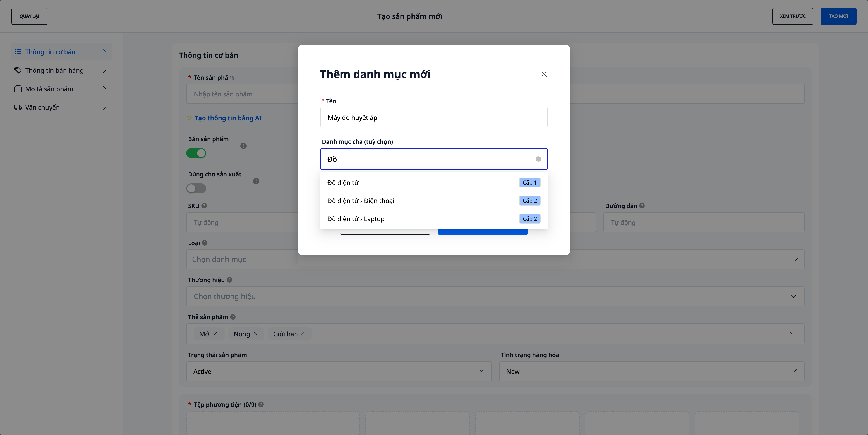Click the Mô tả sản phẩm box icon
Viewport: 868px width, 435px height.
click(x=18, y=89)
